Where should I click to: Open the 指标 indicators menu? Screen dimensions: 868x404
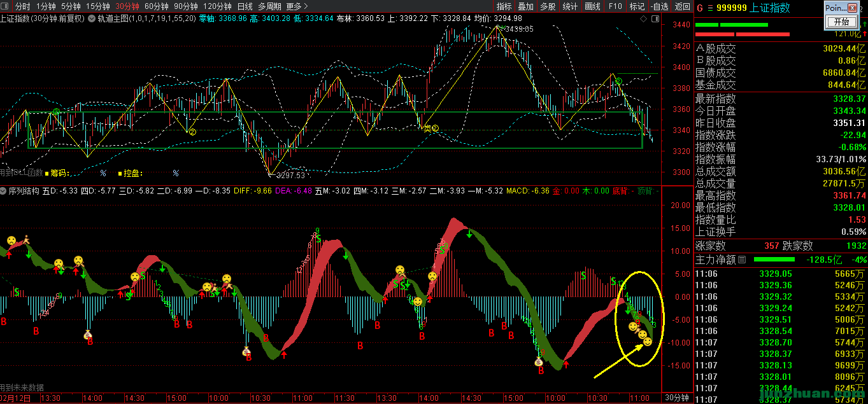(504, 6)
